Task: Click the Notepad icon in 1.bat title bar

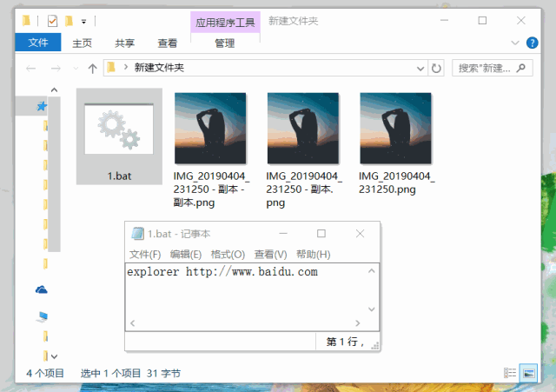Action: pyautogui.click(x=137, y=234)
